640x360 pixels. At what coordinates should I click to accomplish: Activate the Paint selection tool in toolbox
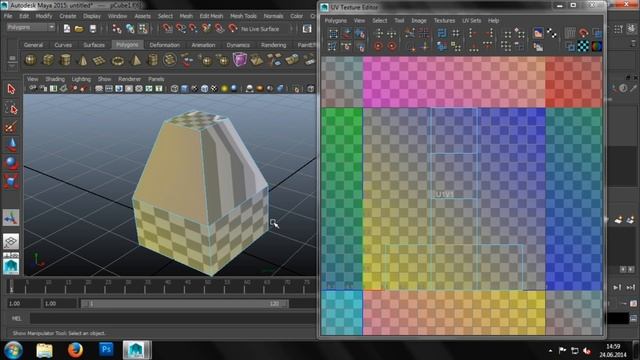coord(11,127)
